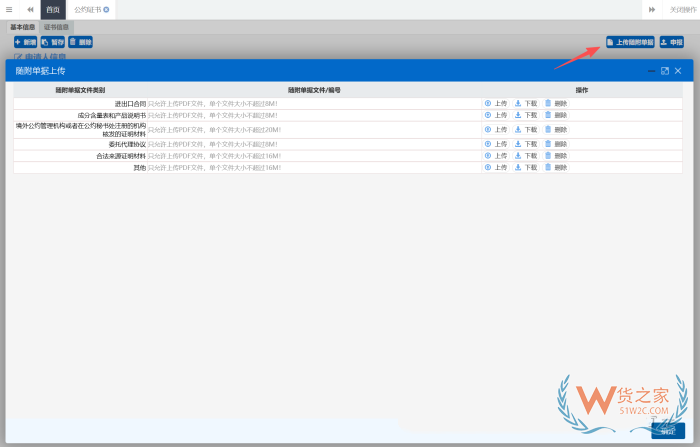Click the 委托代理协议 category label

point(127,144)
